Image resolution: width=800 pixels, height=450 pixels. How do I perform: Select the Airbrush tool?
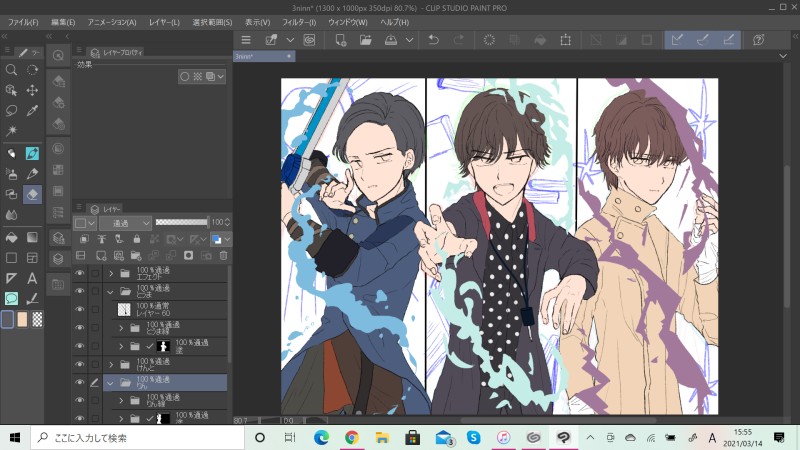[11, 174]
